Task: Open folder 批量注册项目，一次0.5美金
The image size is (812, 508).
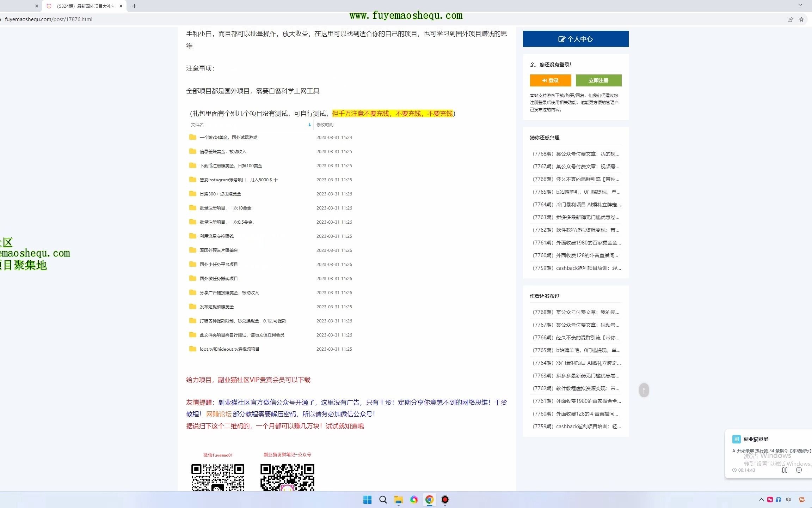Action: [227, 222]
